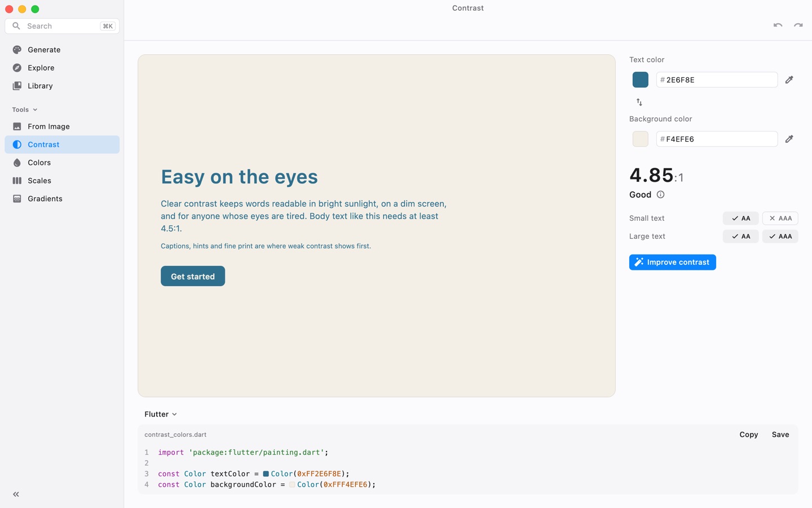The image size is (812, 508).
Task: Click the Scales columns icon
Action: [x=17, y=181]
